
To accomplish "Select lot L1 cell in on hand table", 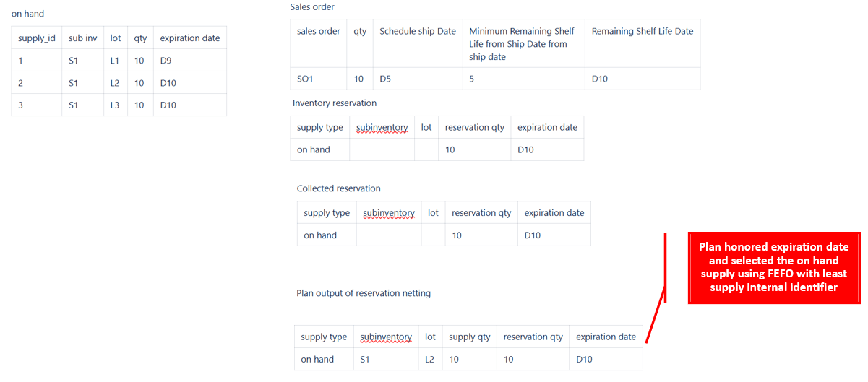I will [x=115, y=61].
